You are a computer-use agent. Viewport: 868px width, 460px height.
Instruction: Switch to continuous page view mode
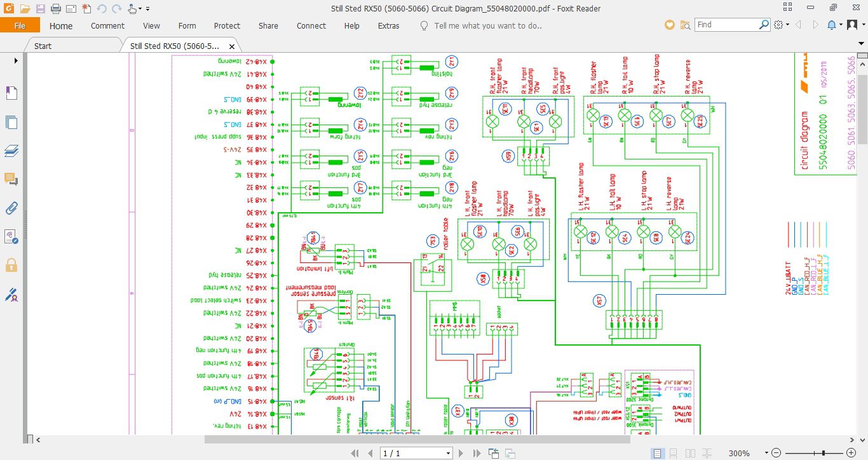coord(672,453)
